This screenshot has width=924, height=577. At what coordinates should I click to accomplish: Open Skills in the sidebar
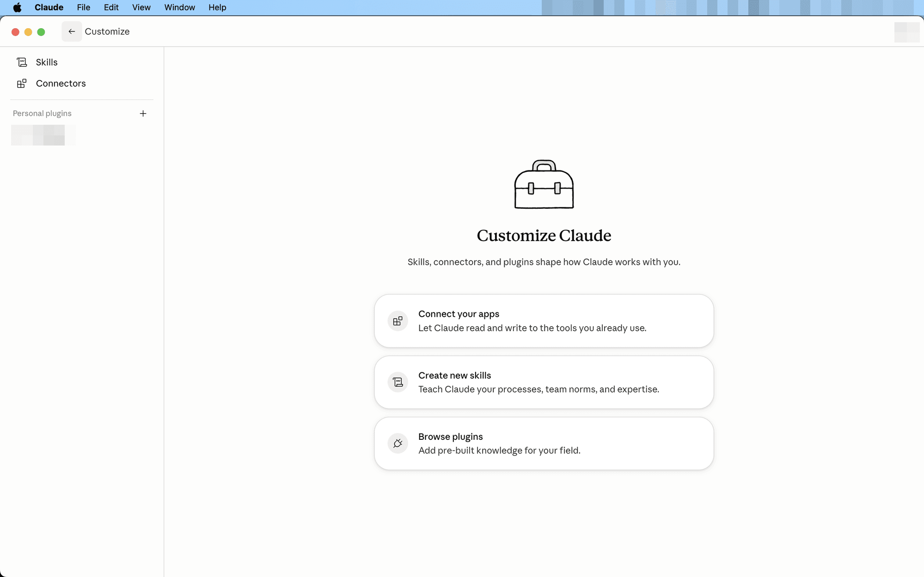[x=82, y=62]
